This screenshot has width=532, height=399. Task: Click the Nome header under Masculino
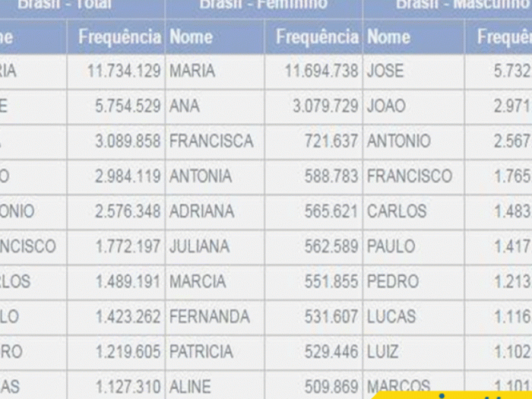[413, 36]
